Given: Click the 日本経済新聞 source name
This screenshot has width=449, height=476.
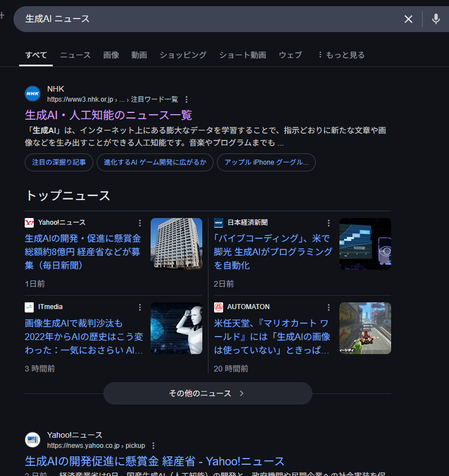Looking at the screenshot, I should (x=247, y=223).
